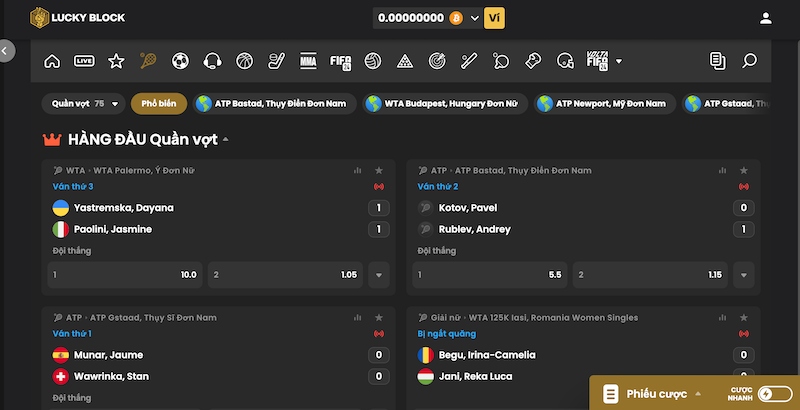Open the bet history documents icon

[717, 61]
